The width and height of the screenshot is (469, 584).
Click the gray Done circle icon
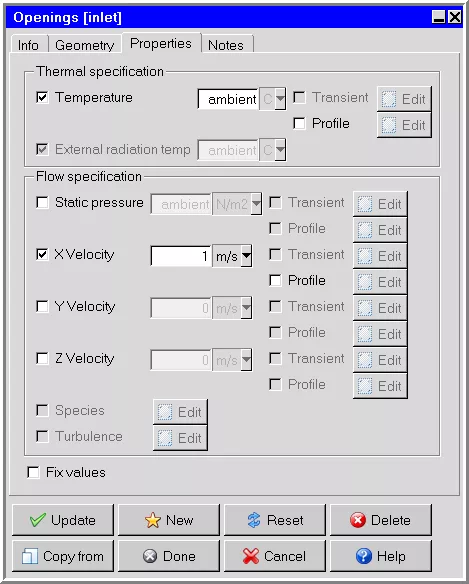[x=150, y=556]
